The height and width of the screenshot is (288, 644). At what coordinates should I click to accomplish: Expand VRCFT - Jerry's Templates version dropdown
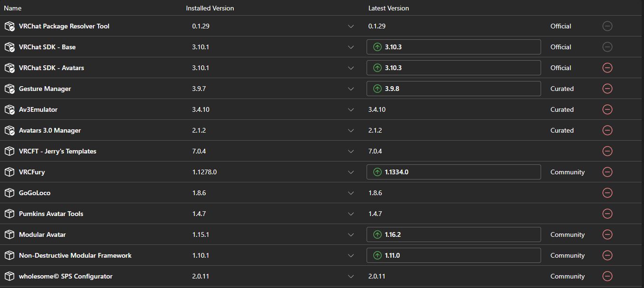(351, 152)
